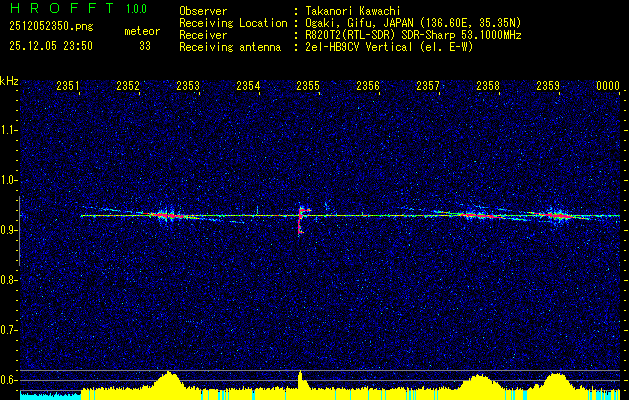Image resolution: width=629 pixels, height=400 pixels.
Task: Click the HROFFT title text
Action: click(63, 8)
